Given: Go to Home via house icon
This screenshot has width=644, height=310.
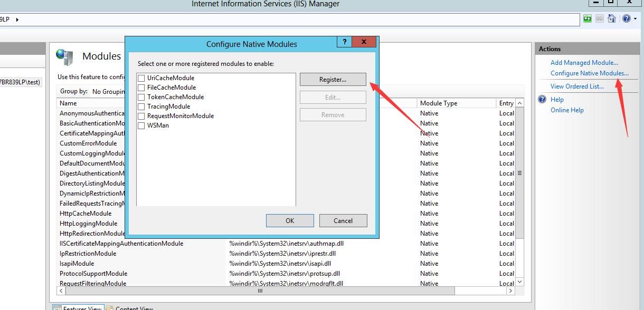Looking at the screenshot, I should pyautogui.click(x=612, y=18).
